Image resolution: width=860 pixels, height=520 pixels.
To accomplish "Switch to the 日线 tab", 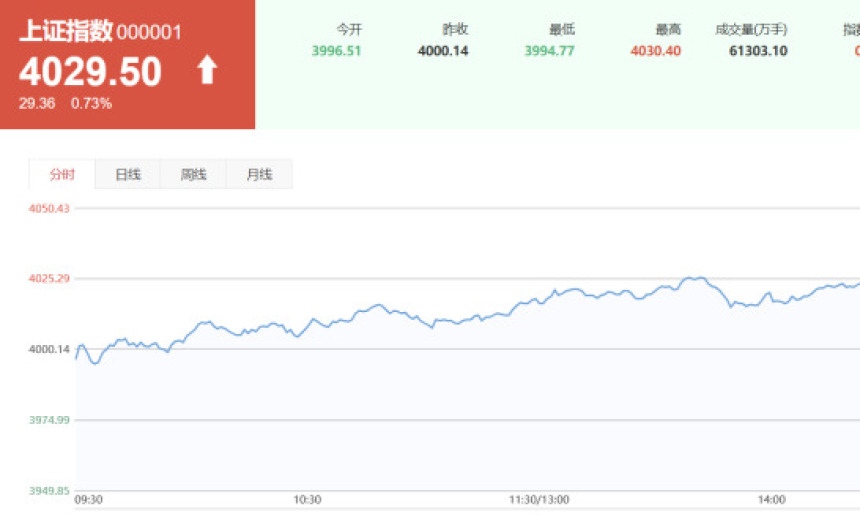I will pyautogui.click(x=128, y=175).
